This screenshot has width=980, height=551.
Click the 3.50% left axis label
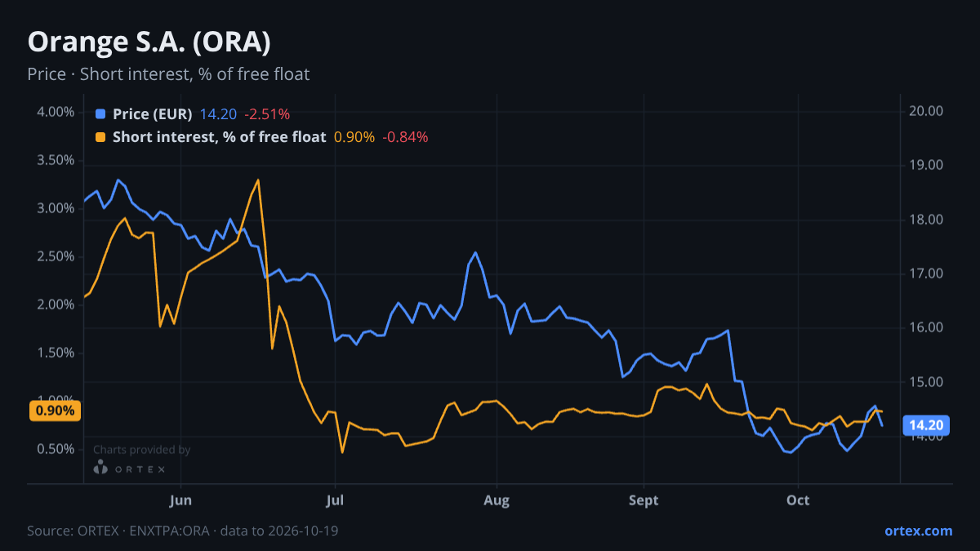tap(56, 160)
